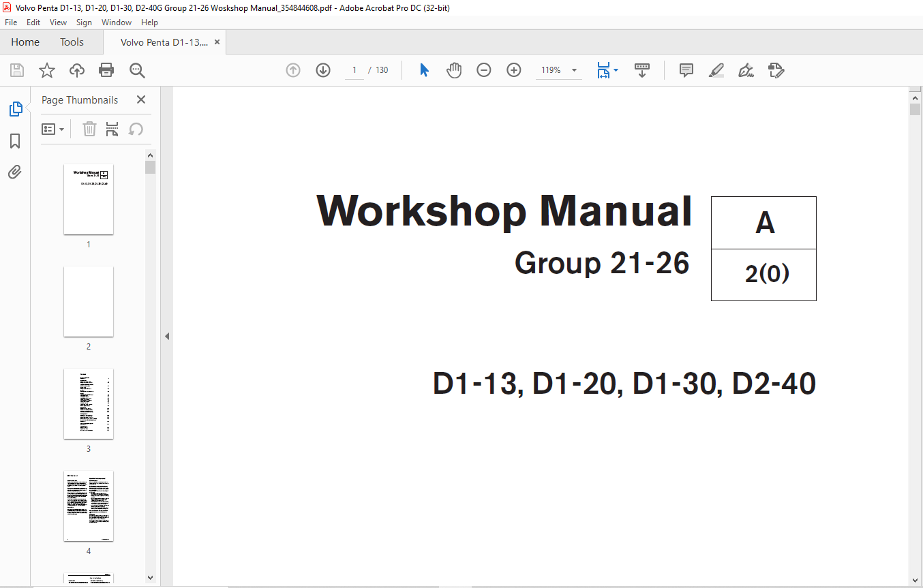The height and width of the screenshot is (588, 923).
Task: Open the Window menu
Action: (117, 22)
